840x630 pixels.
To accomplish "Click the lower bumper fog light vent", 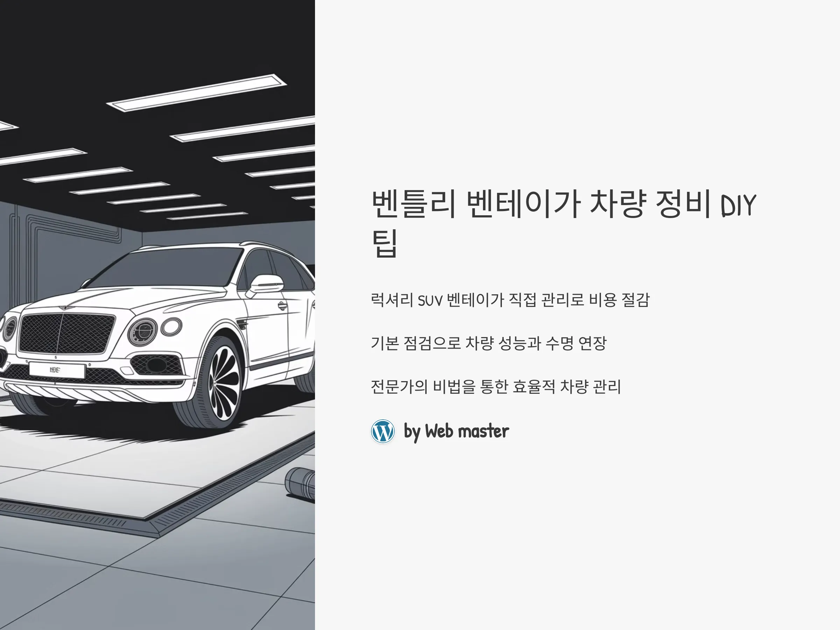I will coord(157,366).
